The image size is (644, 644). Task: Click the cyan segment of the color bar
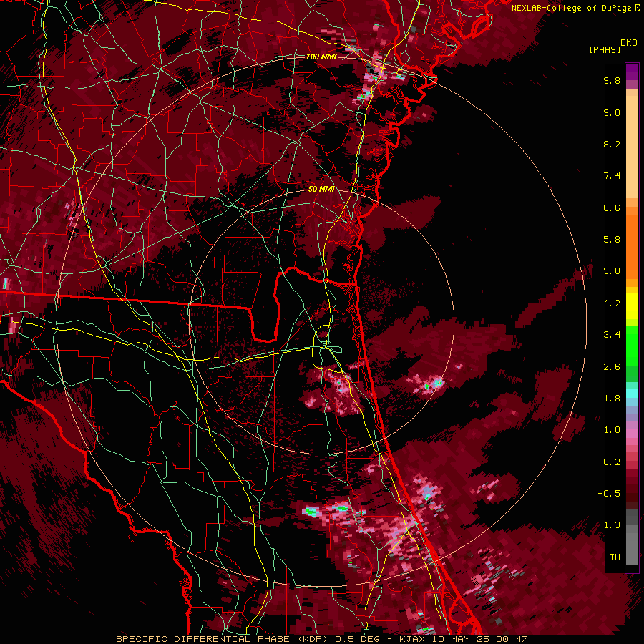pyautogui.click(x=632, y=393)
